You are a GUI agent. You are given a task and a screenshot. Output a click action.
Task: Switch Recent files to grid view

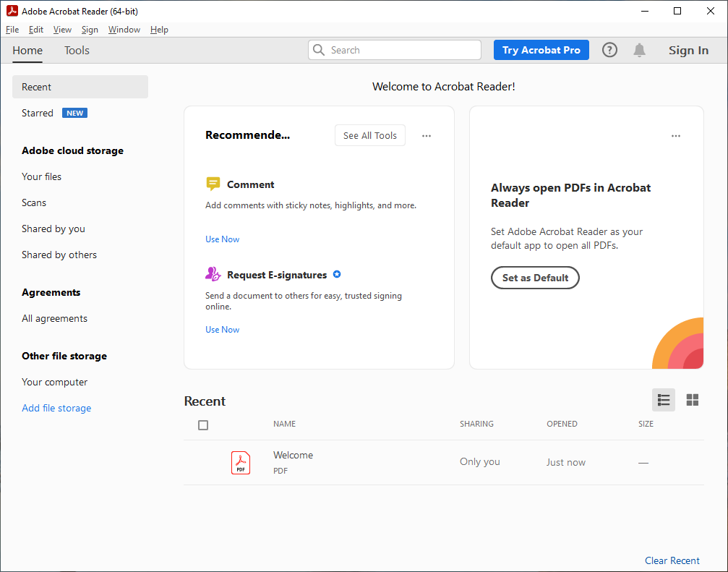pos(692,399)
